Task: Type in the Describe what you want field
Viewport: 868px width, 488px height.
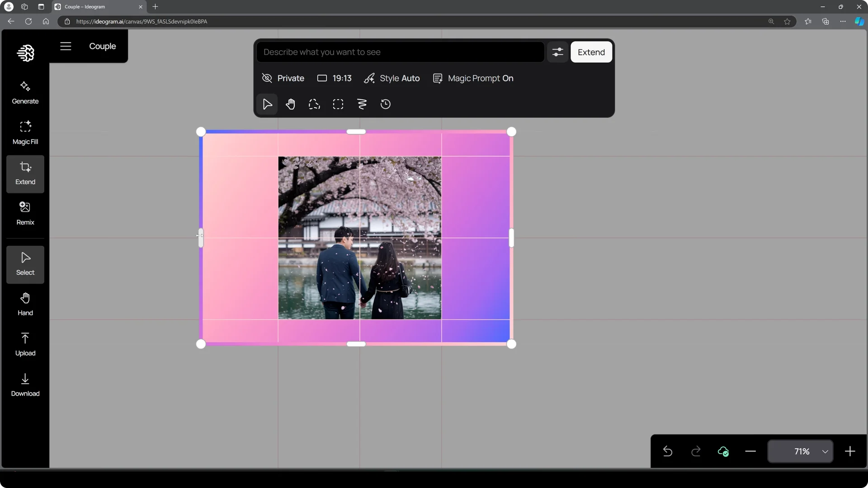Action: tap(400, 52)
